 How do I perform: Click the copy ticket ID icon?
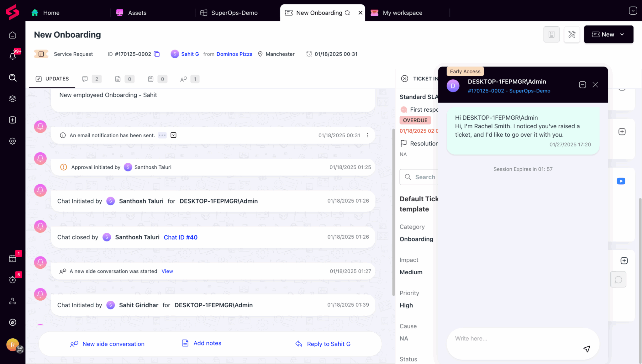[x=157, y=54]
